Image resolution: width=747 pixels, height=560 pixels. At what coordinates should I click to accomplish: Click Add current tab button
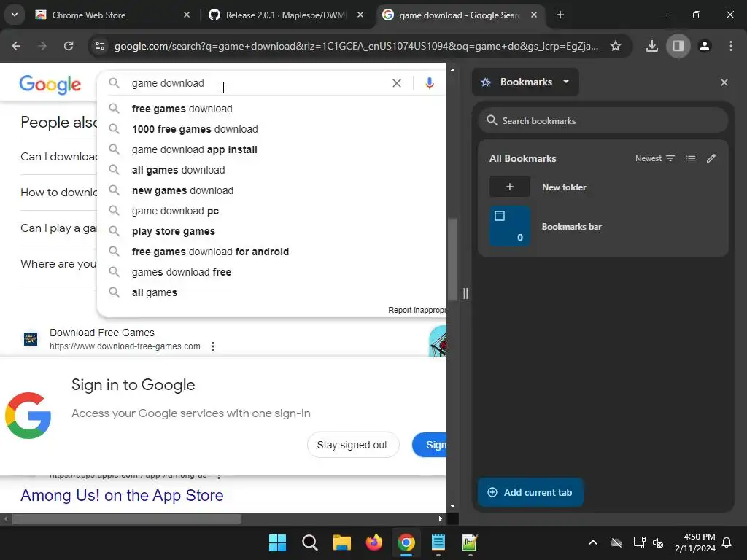[530, 492]
